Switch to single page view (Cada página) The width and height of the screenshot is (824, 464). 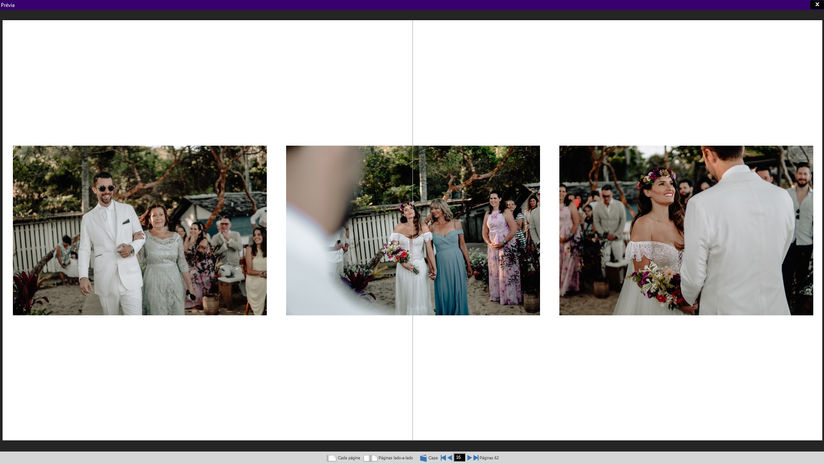pyautogui.click(x=344, y=458)
